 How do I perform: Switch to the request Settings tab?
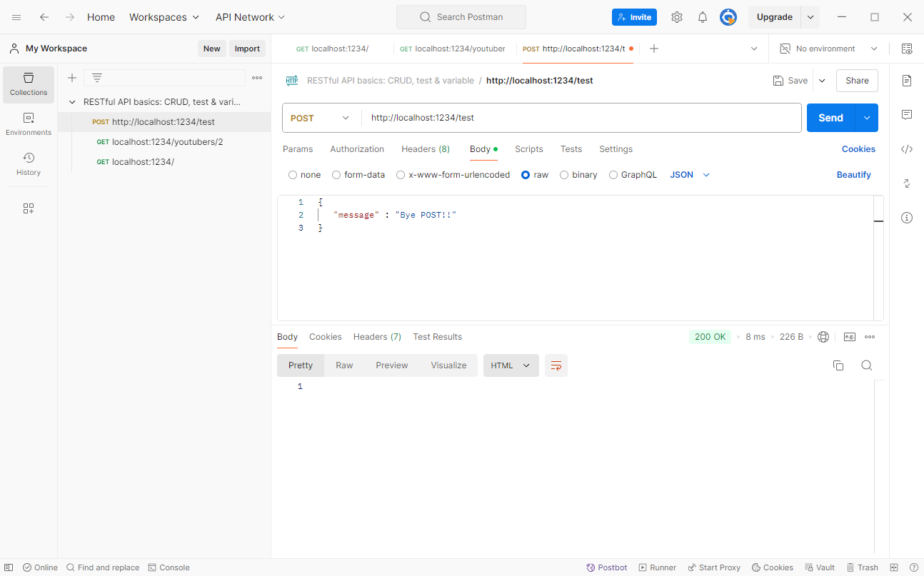click(616, 149)
